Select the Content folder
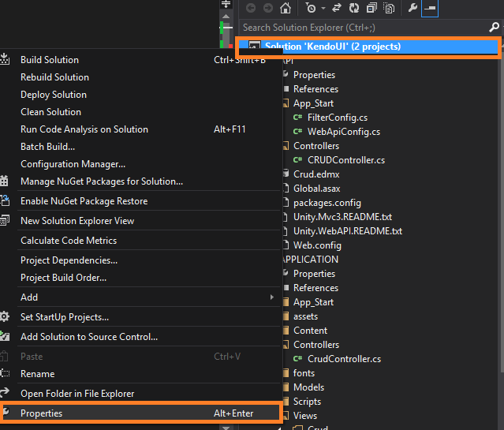Viewport: 504px width, 430px height. click(x=310, y=331)
